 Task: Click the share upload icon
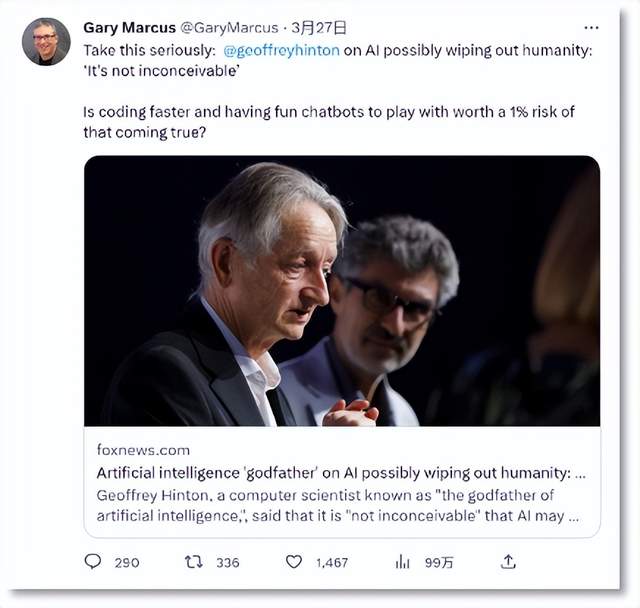coord(508,562)
